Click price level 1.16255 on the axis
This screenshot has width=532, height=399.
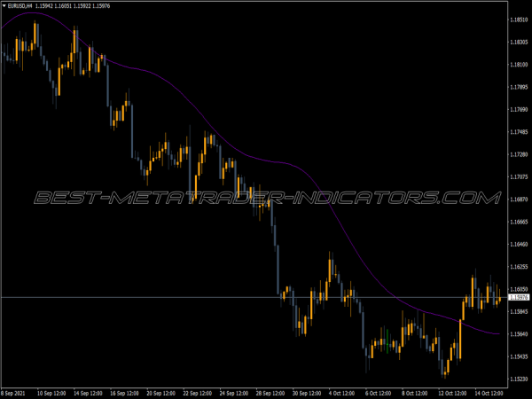coord(519,267)
